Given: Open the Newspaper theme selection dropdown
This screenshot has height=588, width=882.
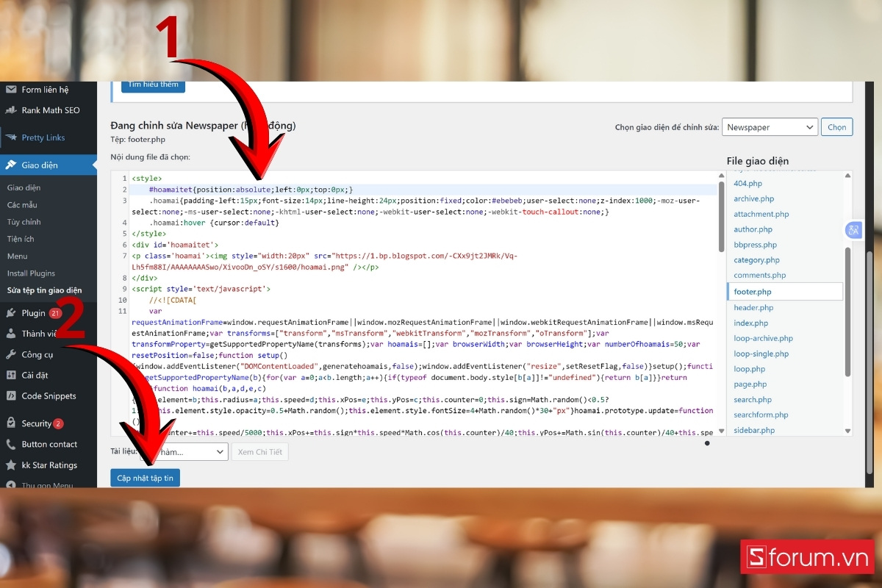Looking at the screenshot, I should 770,126.
